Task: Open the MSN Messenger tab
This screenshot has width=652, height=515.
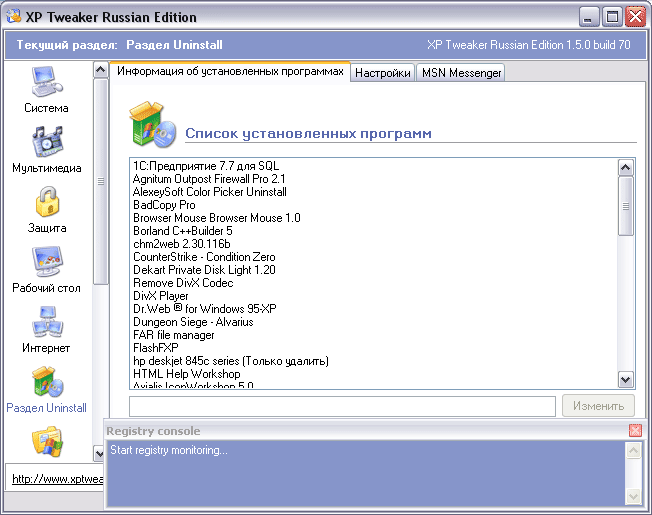Action: point(459,73)
